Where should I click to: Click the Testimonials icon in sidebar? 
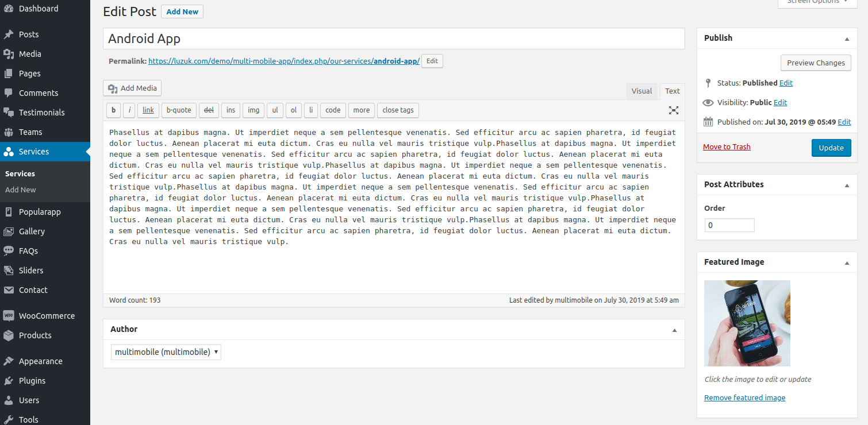9,113
